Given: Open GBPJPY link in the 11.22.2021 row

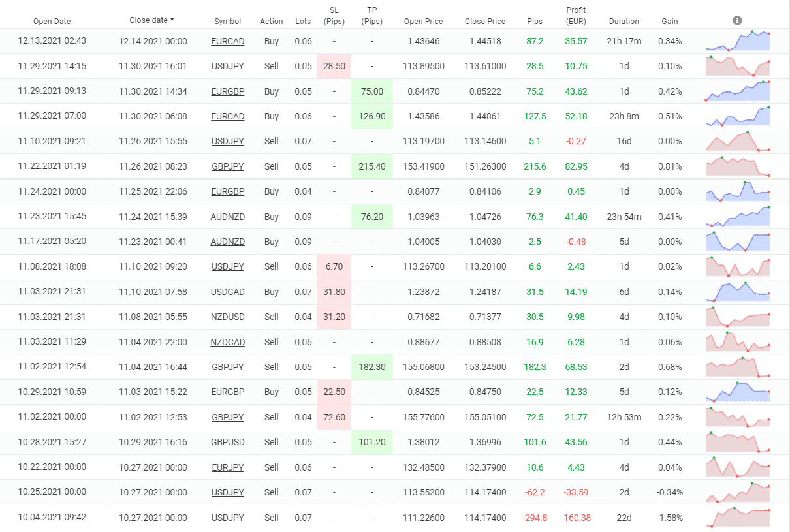Looking at the screenshot, I should 227,166.
